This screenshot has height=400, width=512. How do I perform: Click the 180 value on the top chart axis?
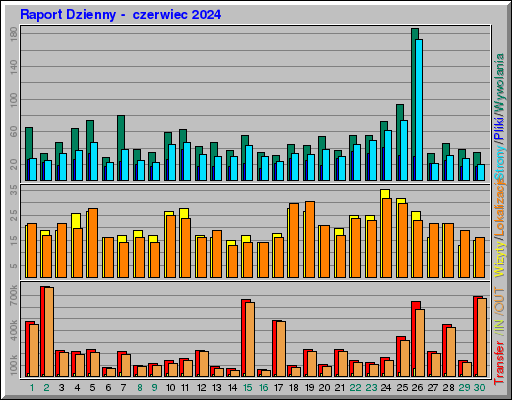14,34
